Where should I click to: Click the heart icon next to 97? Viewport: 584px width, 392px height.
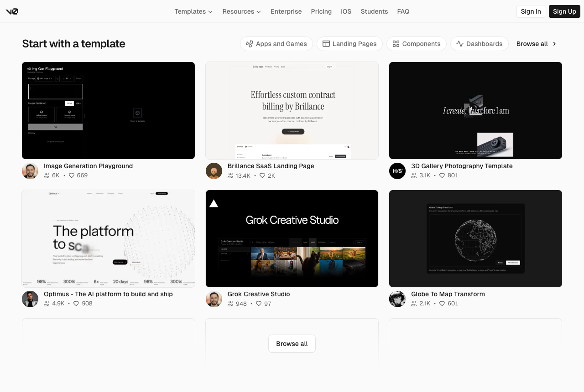click(259, 304)
